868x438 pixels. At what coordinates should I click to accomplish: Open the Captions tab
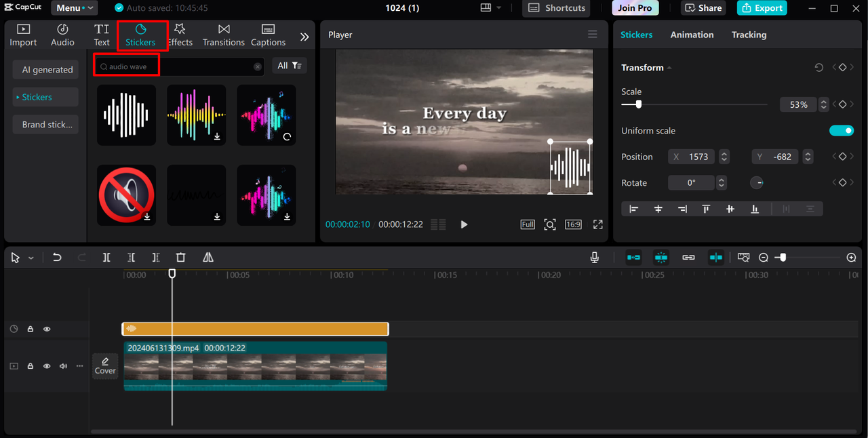coord(268,35)
